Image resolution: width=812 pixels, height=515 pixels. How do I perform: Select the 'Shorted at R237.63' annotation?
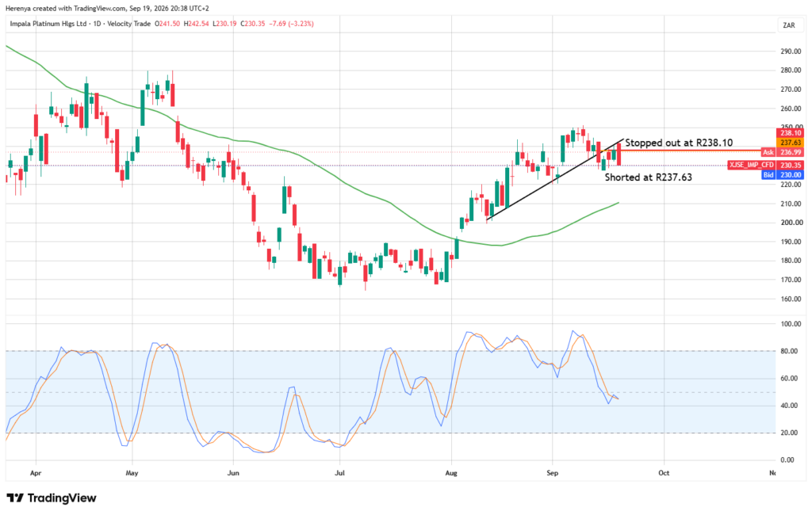(x=648, y=177)
